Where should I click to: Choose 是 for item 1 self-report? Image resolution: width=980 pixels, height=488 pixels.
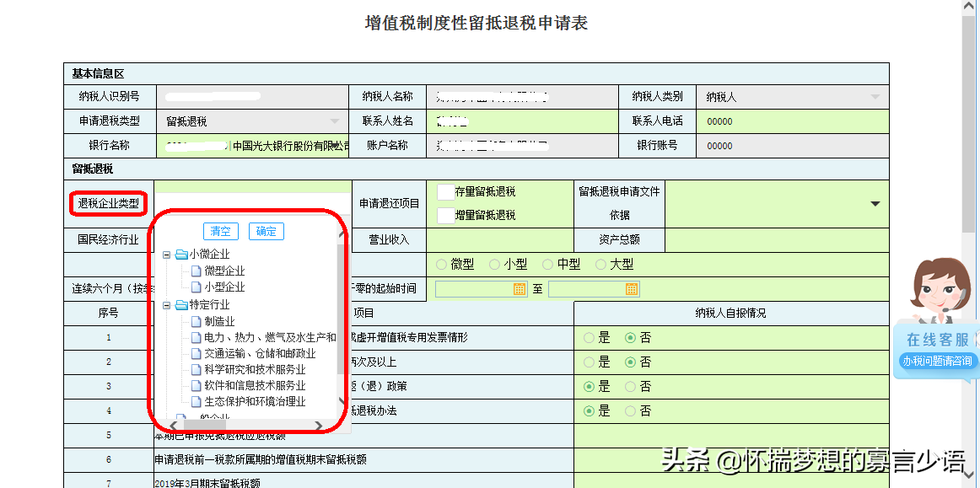(589, 337)
